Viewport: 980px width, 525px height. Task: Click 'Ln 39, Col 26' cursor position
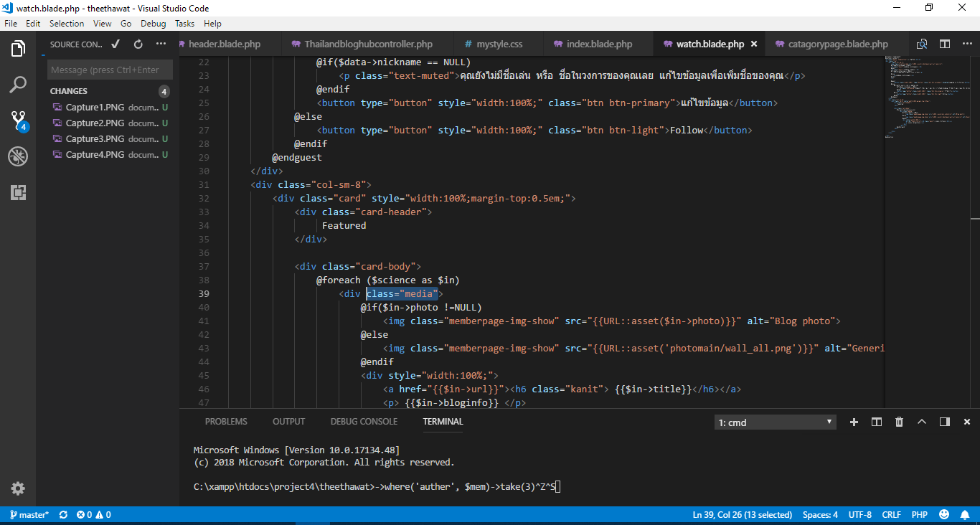coord(742,515)
